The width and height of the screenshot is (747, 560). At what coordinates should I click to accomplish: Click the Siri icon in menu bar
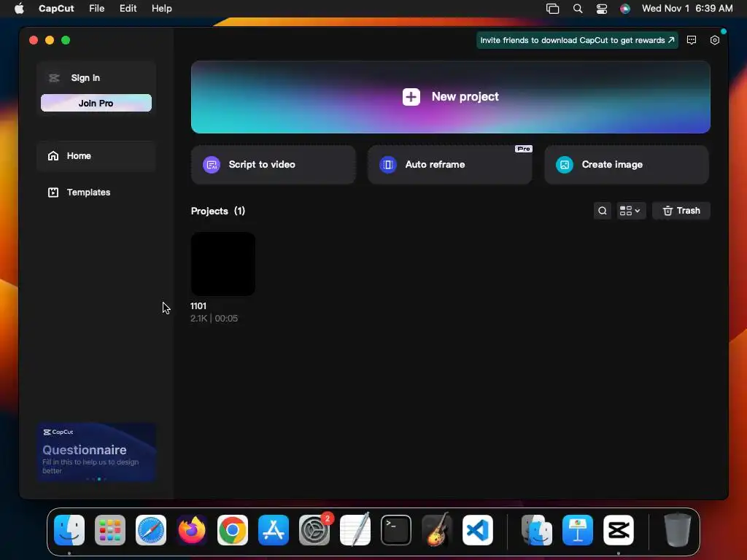tap(625, 9)
